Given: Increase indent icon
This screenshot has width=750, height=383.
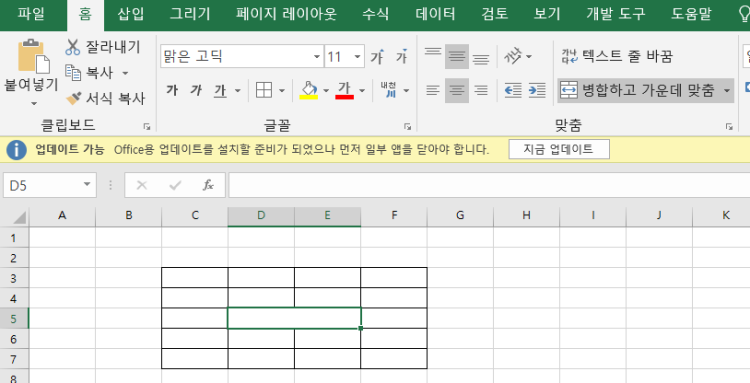Looking at the screenshot, I should click(x=537, y=90).
